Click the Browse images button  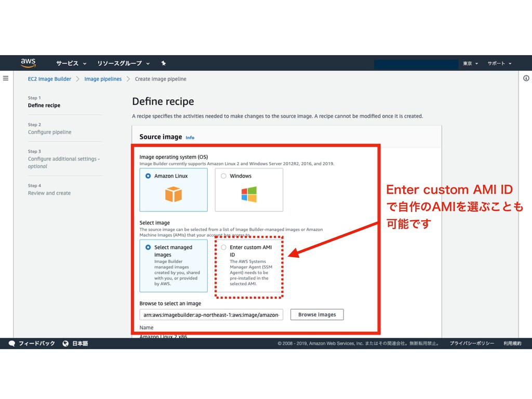317,314
